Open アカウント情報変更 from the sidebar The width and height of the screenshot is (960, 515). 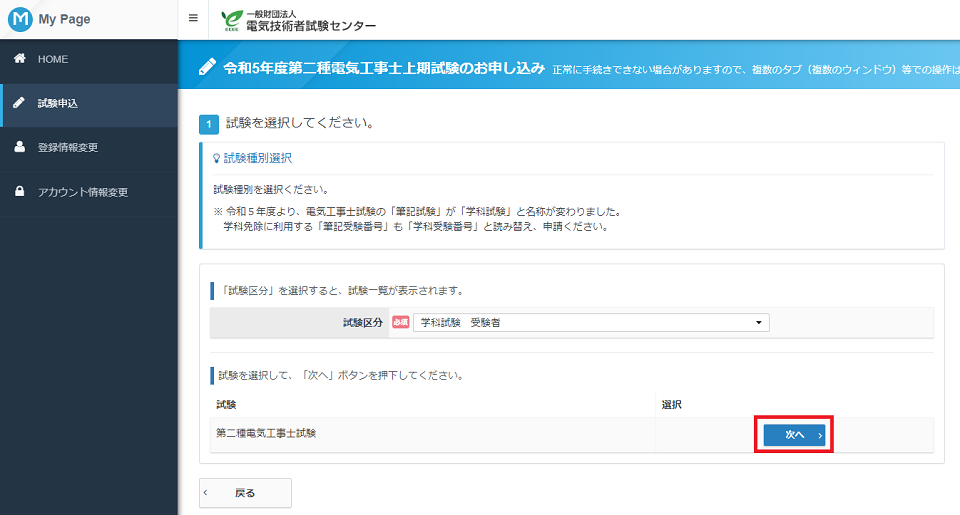coord(82,191)
